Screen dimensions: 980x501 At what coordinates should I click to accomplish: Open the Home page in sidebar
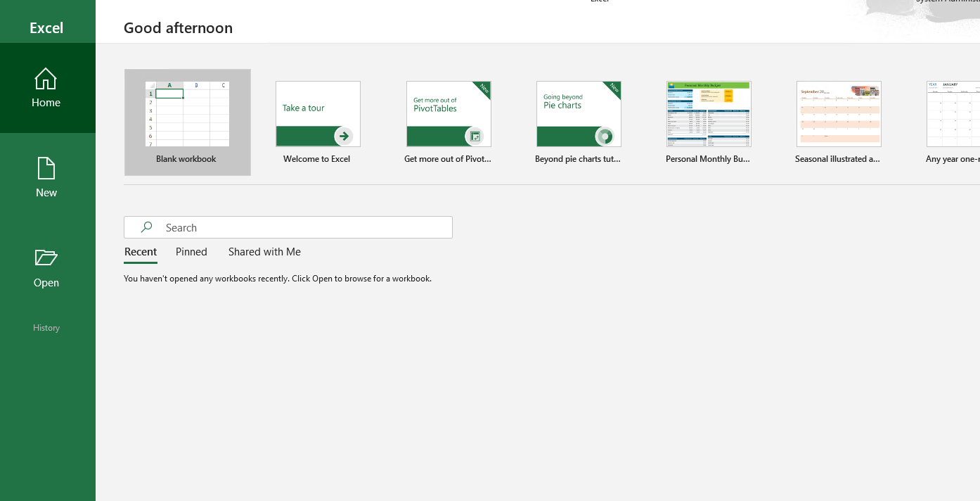[47, 88]
